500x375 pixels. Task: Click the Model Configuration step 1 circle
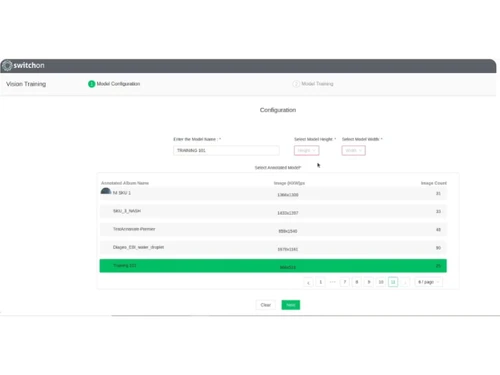[x=91, y=84]
